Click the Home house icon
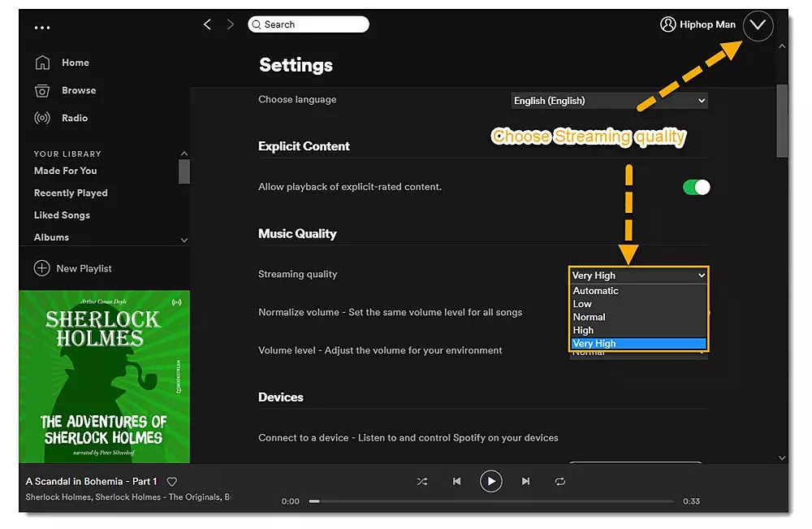The width and height of the screenshot is (812, 529). click(x=42, y=63)
